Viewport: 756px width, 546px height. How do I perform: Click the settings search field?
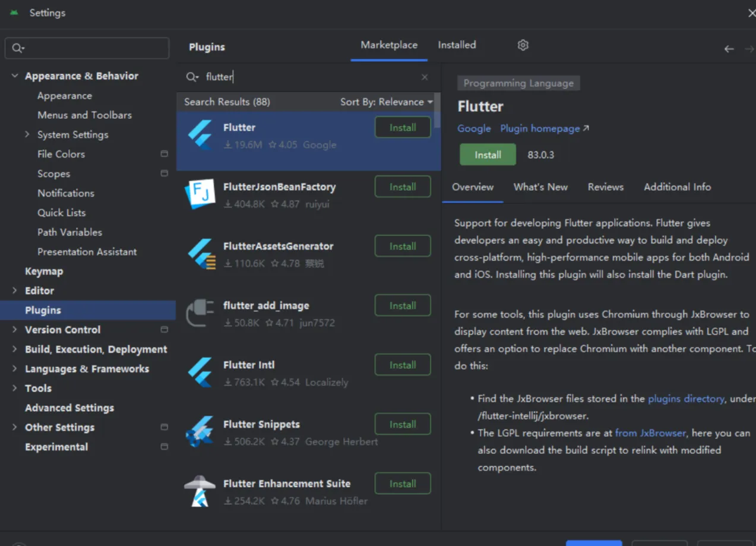tap(87, 48)
